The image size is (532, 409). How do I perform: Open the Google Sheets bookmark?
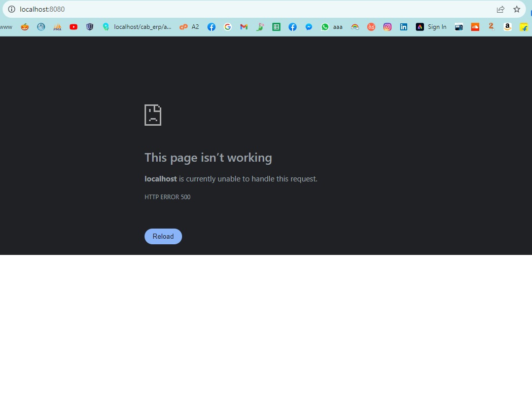point(276,27)
